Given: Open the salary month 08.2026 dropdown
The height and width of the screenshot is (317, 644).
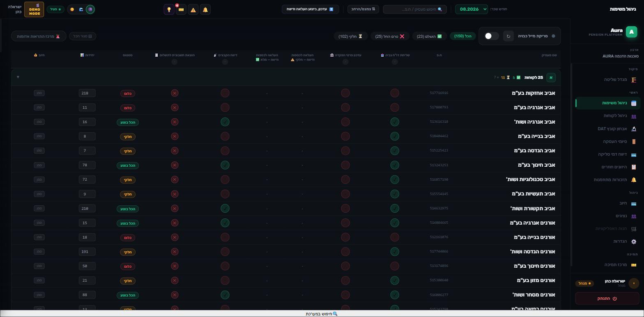Looking at the screenshot, I should click(471, 9).
